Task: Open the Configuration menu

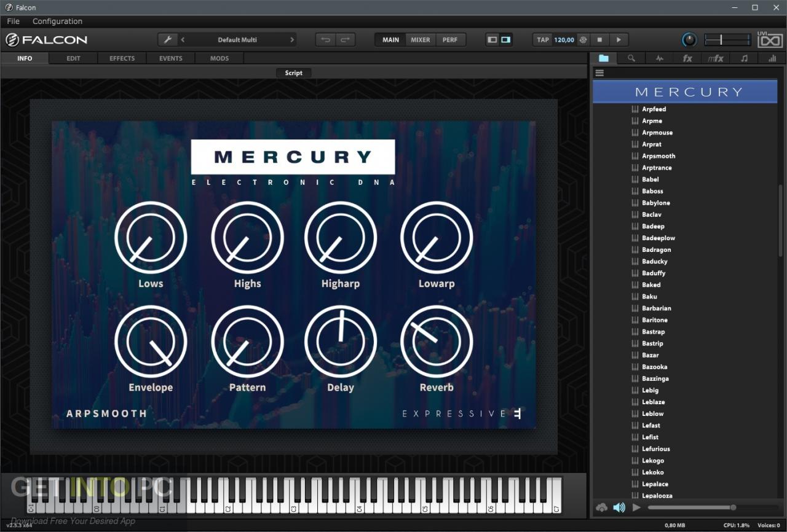Action: 57,22
